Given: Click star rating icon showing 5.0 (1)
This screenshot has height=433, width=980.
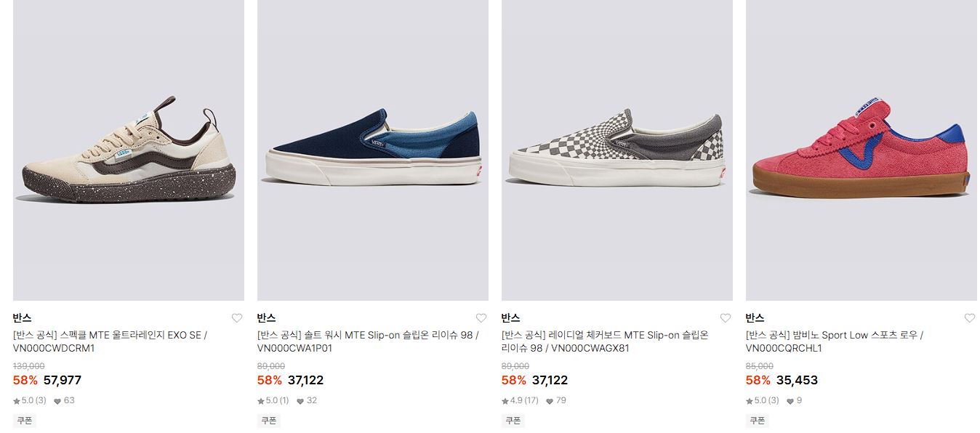Looking at the screenshot, I should tap(261, 401).
